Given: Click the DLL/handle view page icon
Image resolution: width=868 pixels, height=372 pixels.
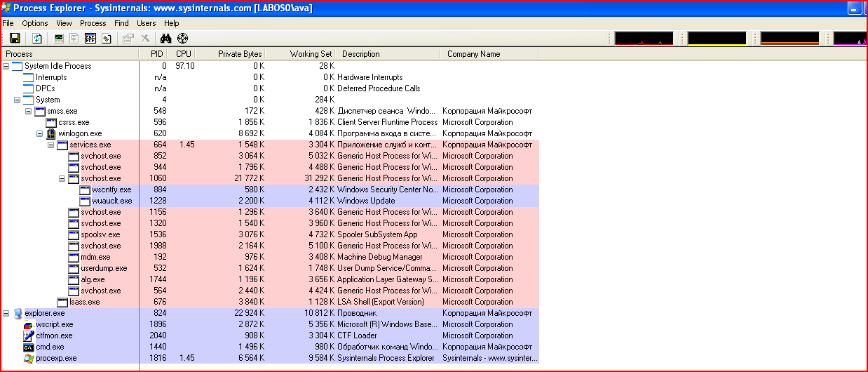Looking at the screenshot, I should click(x=106, y=39).
